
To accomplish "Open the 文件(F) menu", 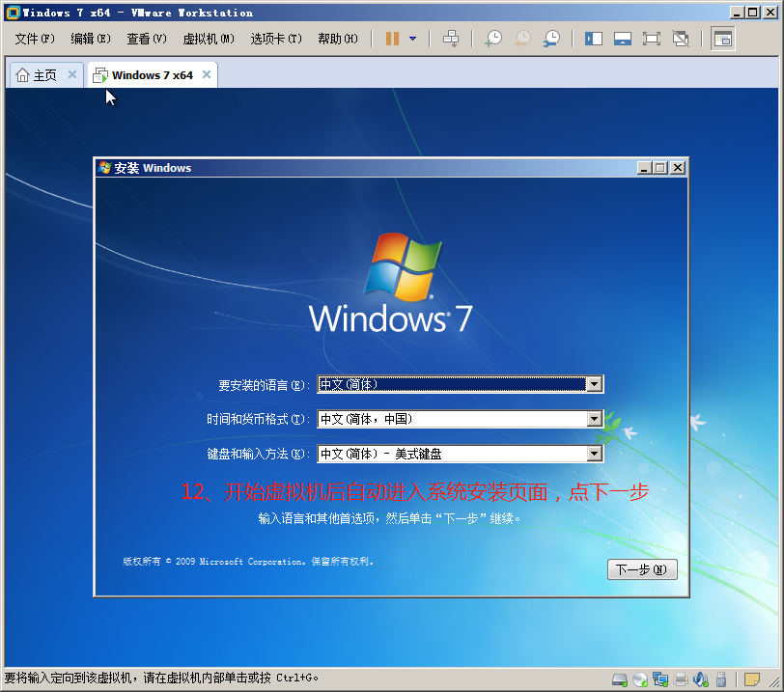I will [35, 39].
